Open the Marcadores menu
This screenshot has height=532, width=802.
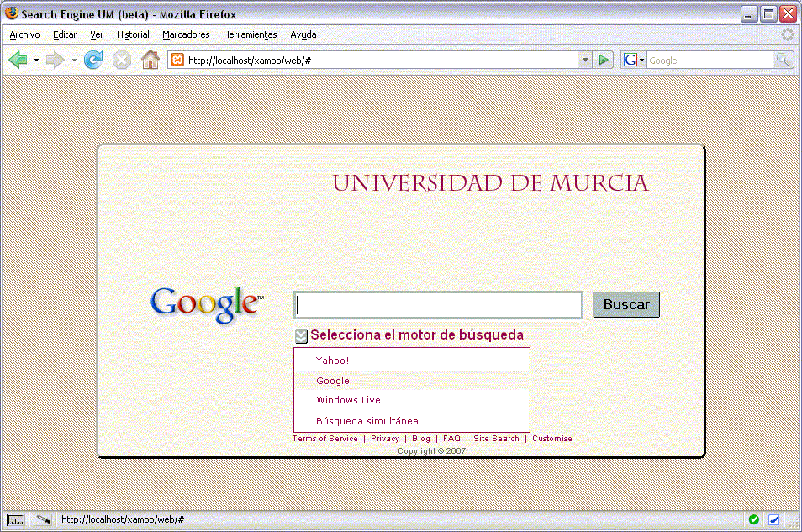[186, 34]
